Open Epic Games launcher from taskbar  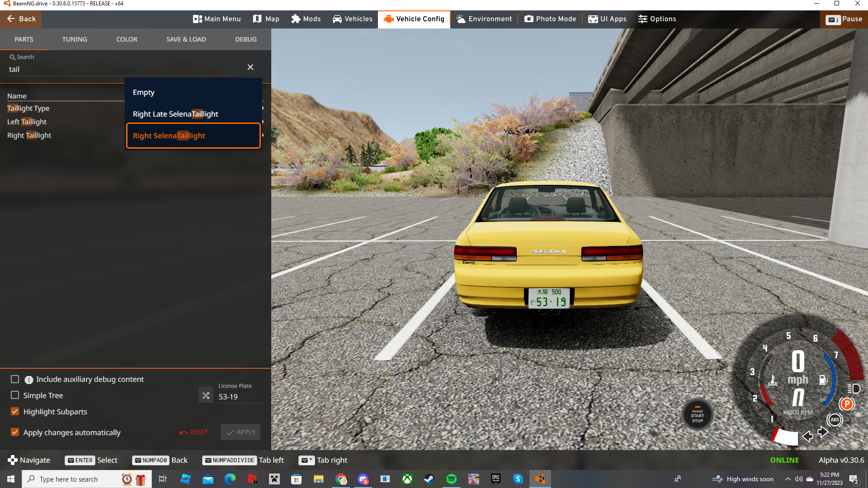pyautogui.click(x=496, y=479)
